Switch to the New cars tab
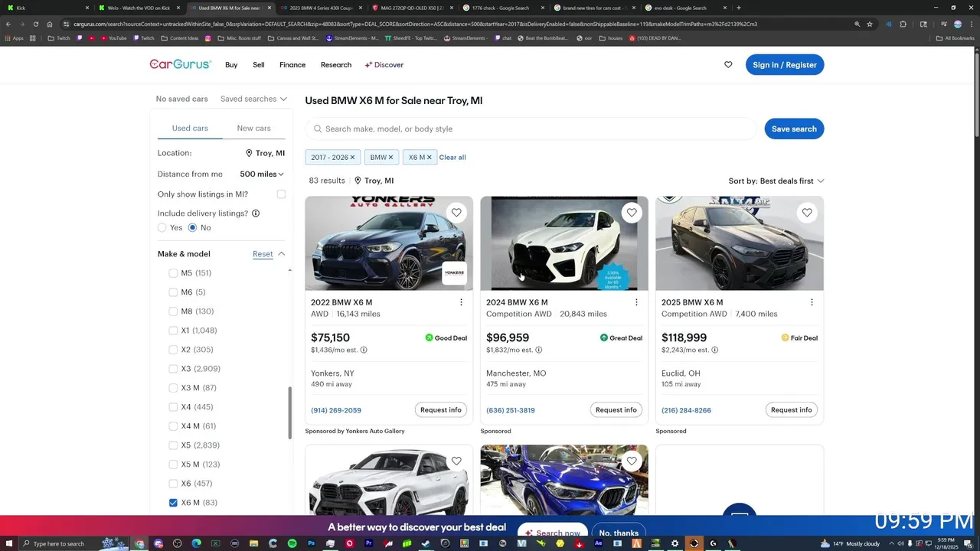Viewport: 980px width, 551px height. coord(253,129)
